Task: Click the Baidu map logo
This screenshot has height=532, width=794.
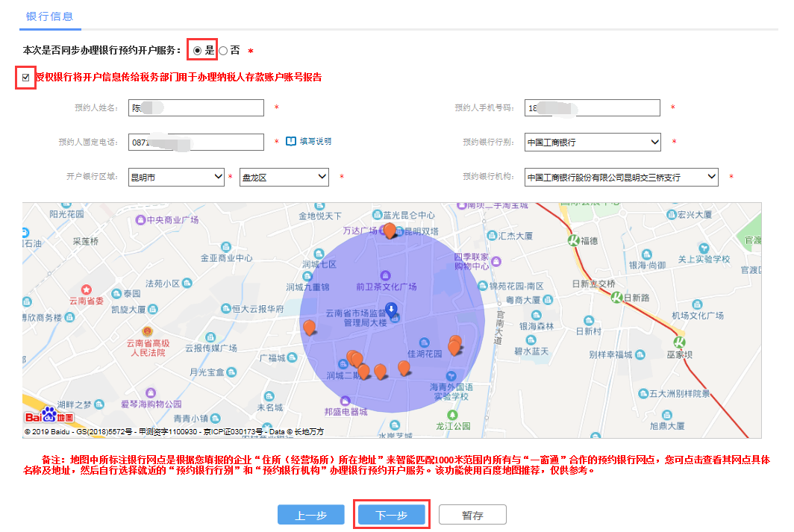Action: (x=49, y=416)
